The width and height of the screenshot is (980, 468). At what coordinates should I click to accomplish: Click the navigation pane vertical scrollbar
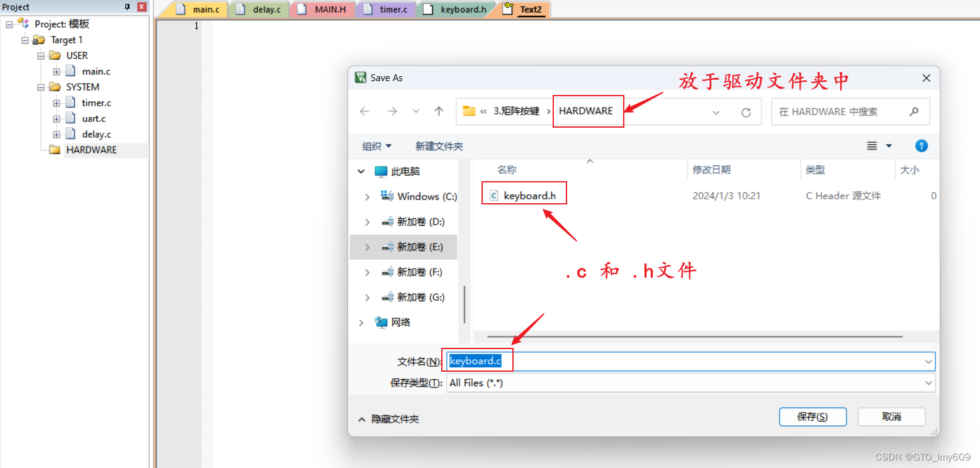coord(465,305)
